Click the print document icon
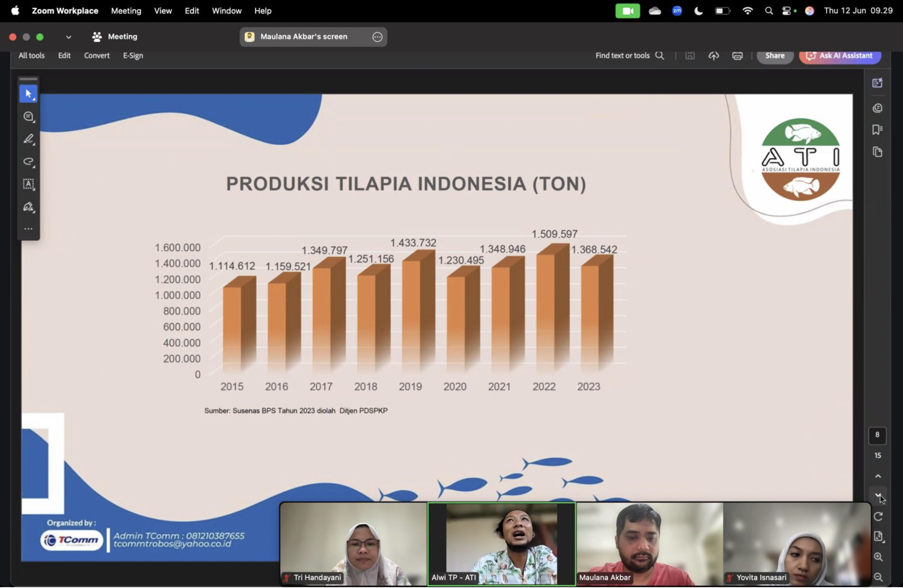This screenshot has height=588, width=903. pos(737,56)
